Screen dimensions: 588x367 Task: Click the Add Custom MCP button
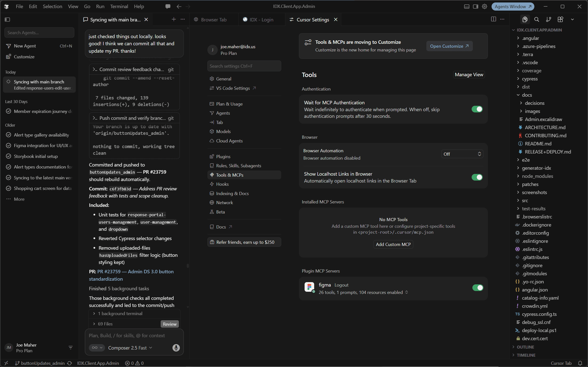click(x=393, y=244)
